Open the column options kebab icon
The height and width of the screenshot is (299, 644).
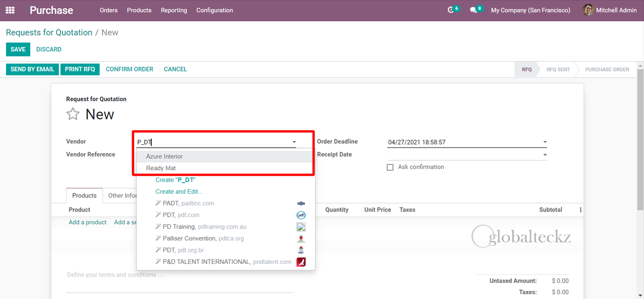click(581, 210)
